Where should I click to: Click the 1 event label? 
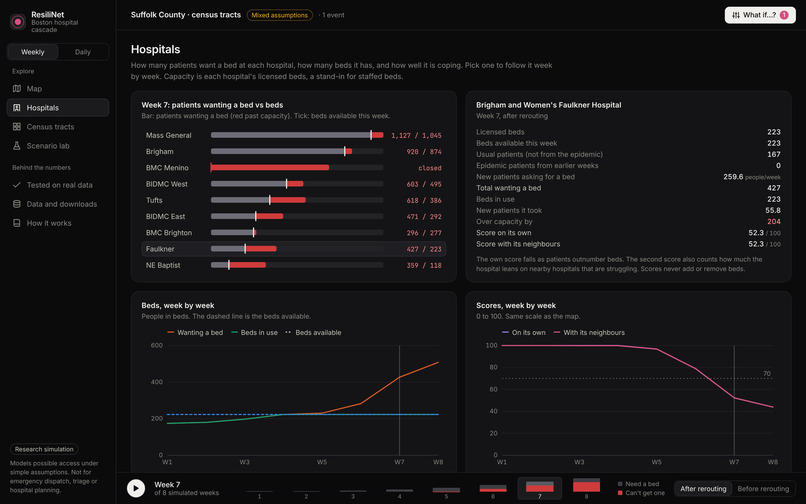[332, 15]
